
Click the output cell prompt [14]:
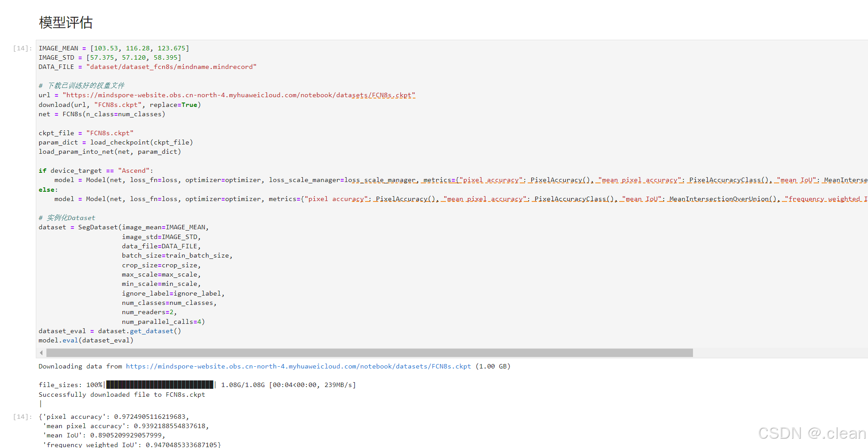(x=23, y=417)
